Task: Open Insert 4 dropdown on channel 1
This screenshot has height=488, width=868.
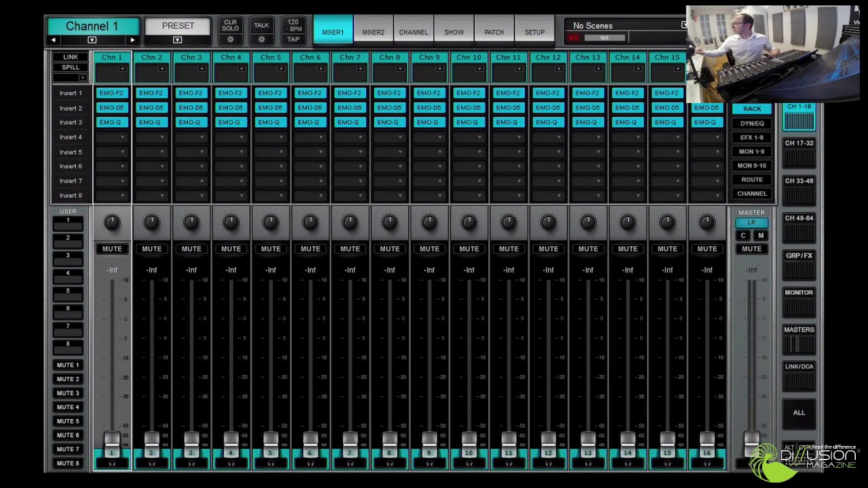Action: [x=112, y=137]
